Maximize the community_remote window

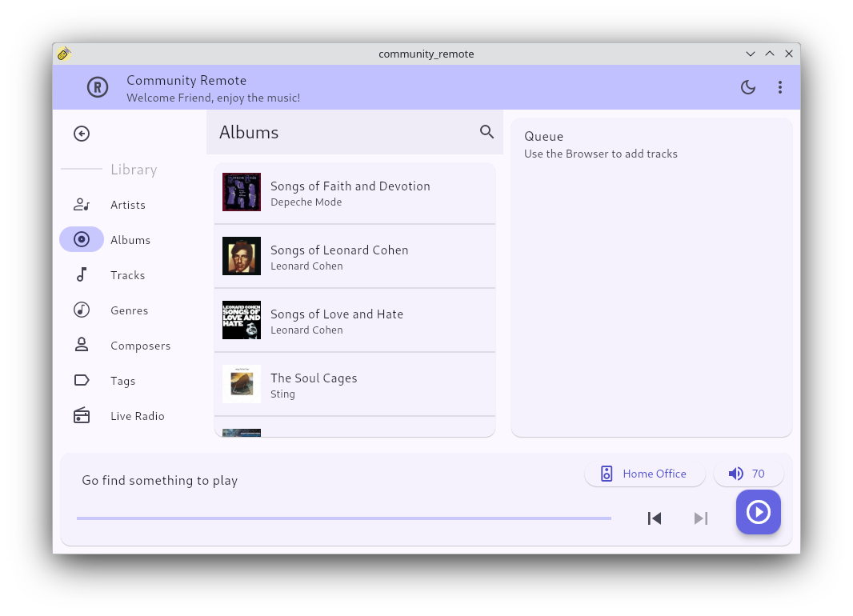[x=770, y=54]
